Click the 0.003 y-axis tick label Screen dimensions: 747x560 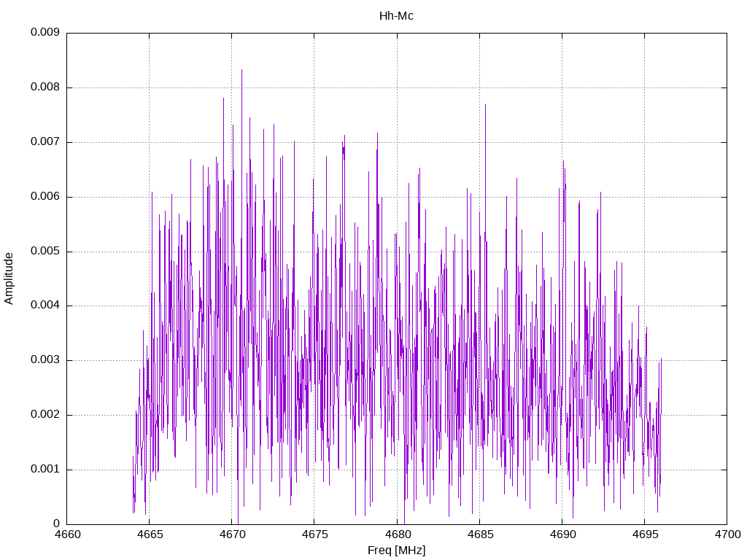tap(45, 360)
